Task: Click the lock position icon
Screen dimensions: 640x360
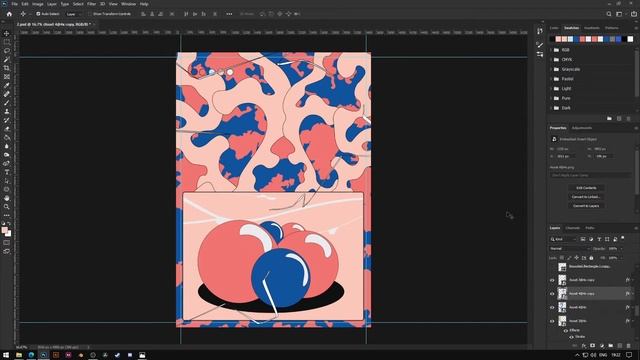Action: 576,258
